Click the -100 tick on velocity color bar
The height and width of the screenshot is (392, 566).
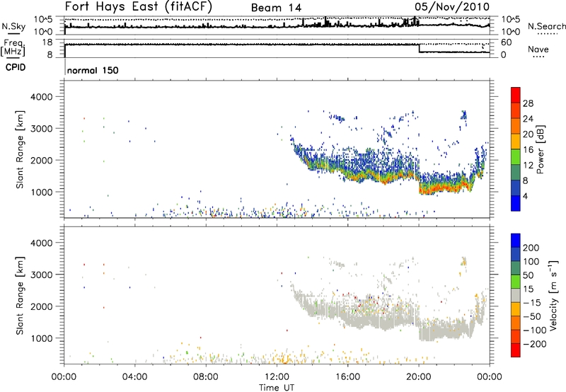pyautogui.click(x=535, y=330)
